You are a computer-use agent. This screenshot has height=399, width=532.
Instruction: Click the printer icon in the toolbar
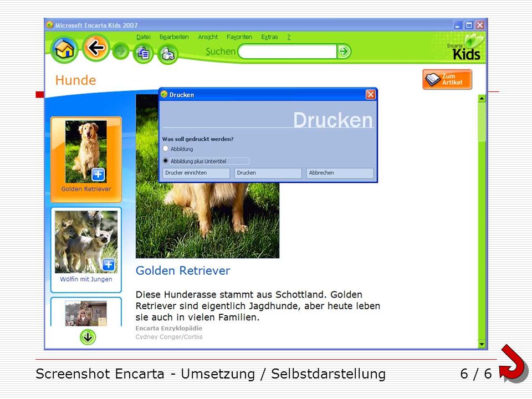(167, 54)
